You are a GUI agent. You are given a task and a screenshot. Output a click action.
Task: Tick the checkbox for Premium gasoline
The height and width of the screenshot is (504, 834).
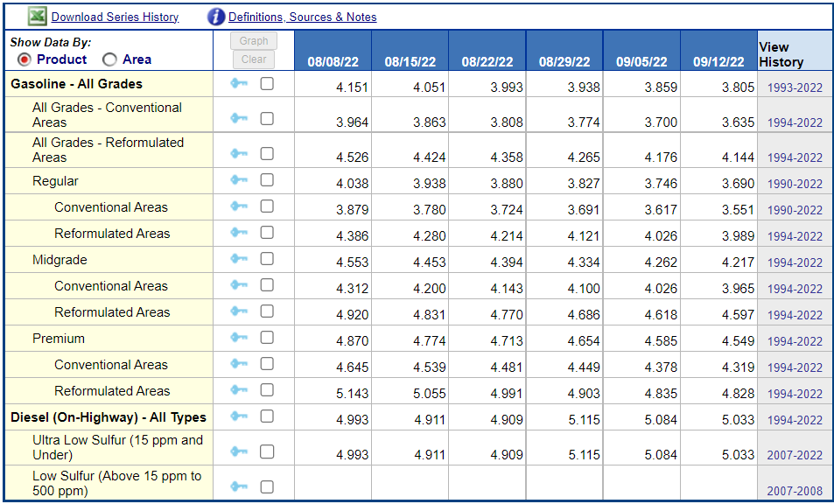point(267,338)
